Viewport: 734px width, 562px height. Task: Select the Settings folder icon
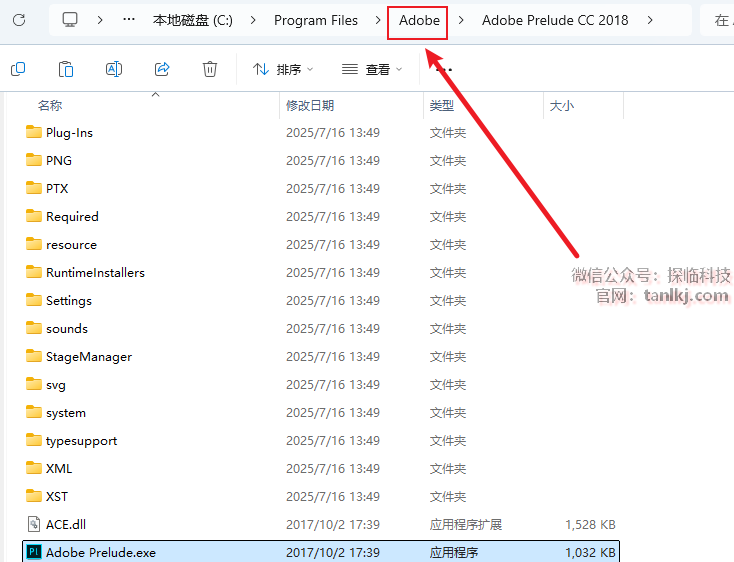click(34, 300)
